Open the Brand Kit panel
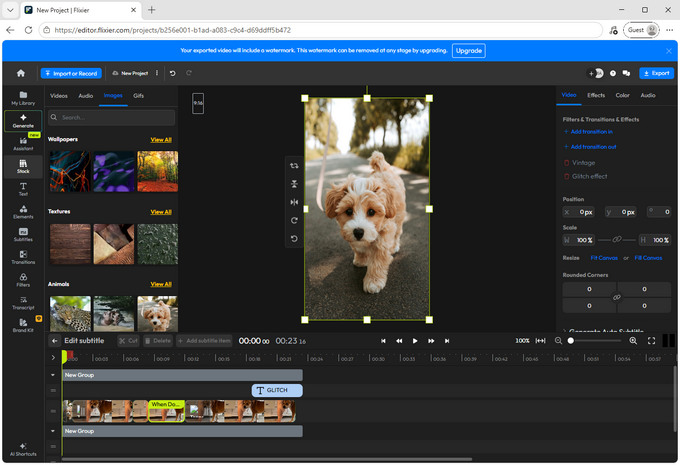Image resolution: width=680 pixels, height=465 pixels. [x=23, y=325]
